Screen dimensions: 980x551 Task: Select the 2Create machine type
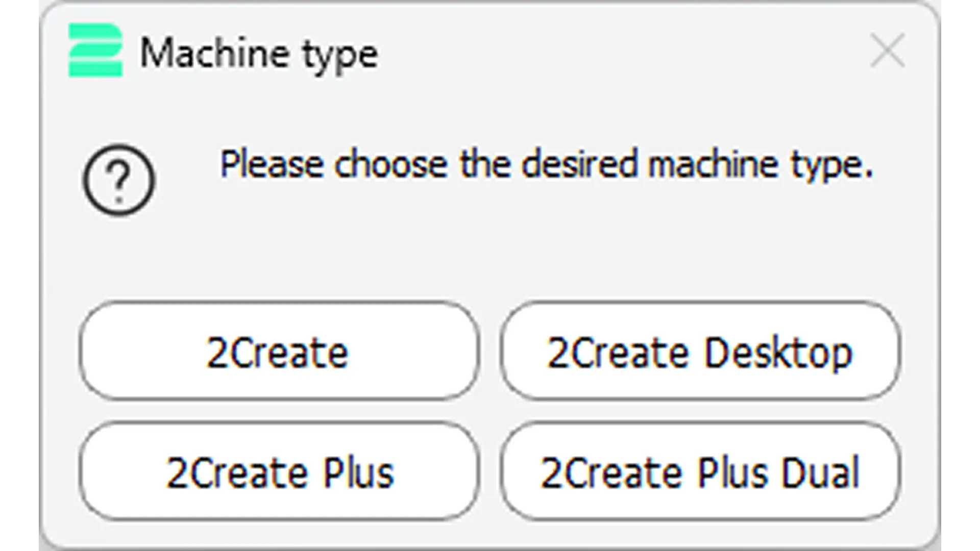pos(279,351)
